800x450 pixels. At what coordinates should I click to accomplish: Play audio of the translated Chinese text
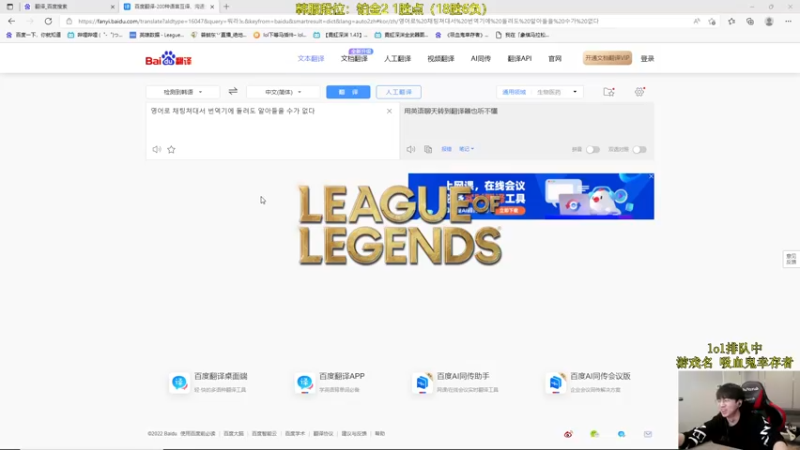411,149
